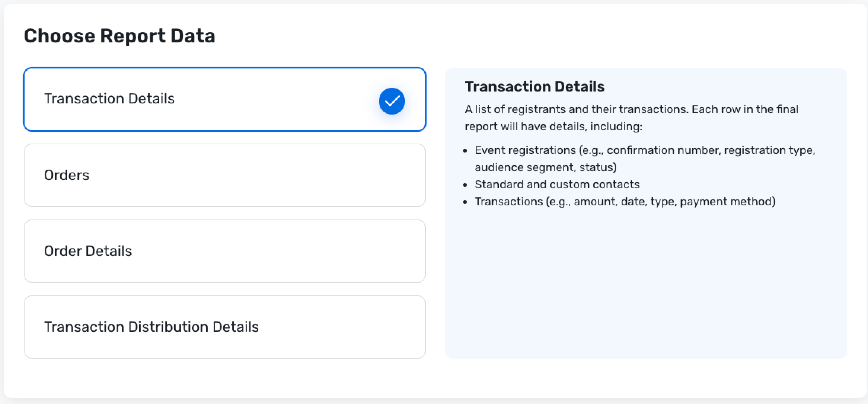Select the Transaction Details report option
This screenshot has height=404, width=868.
[x=224, y=99]
